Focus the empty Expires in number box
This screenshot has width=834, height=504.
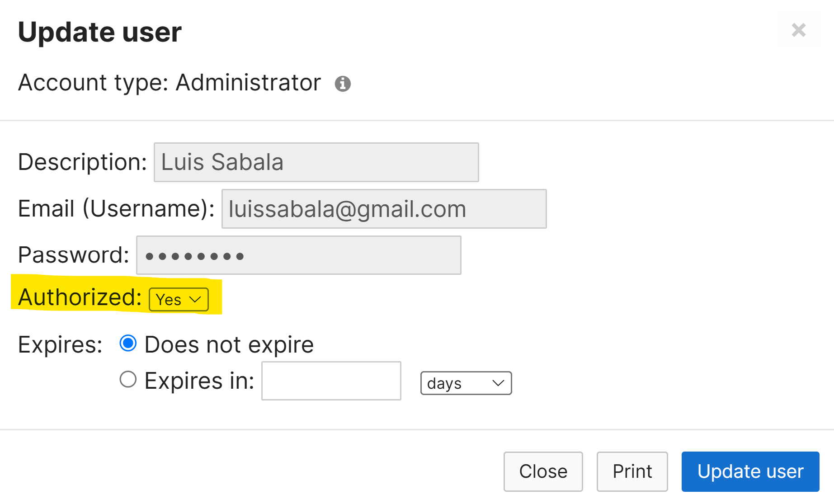tap(331, 381)
